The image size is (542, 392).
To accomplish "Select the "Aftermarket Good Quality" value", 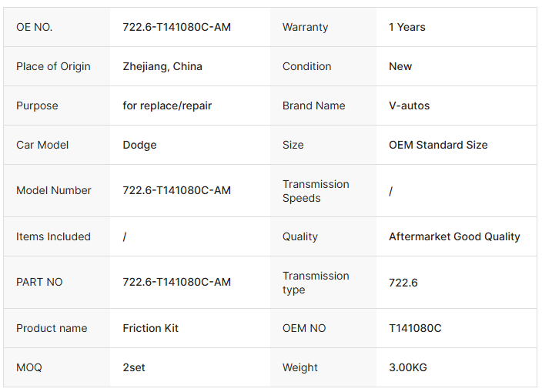I will point(454,236).
